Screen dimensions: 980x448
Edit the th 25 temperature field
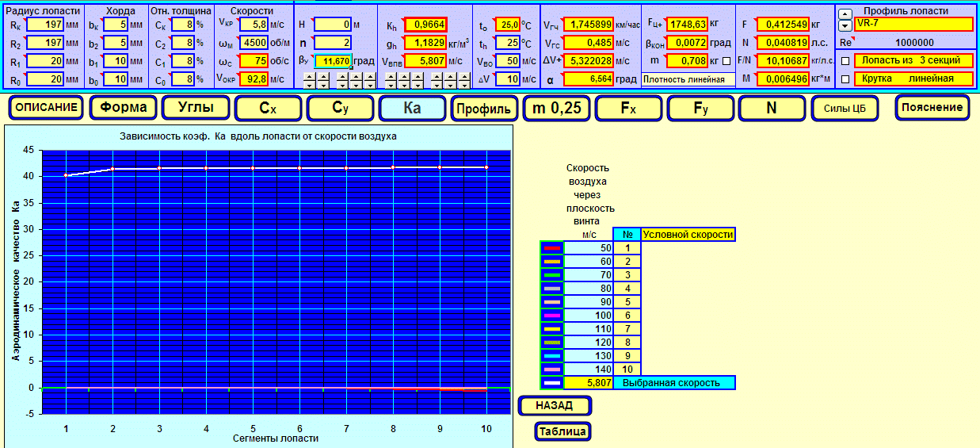507,43
